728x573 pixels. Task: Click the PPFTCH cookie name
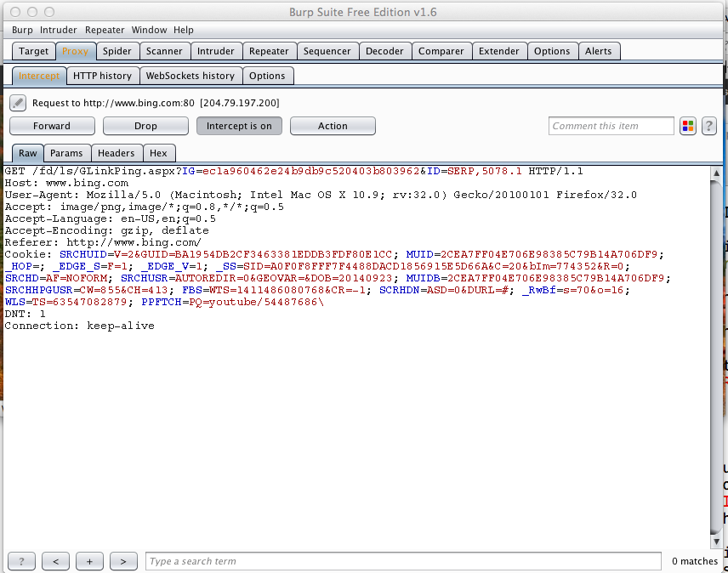pos(162,302)
